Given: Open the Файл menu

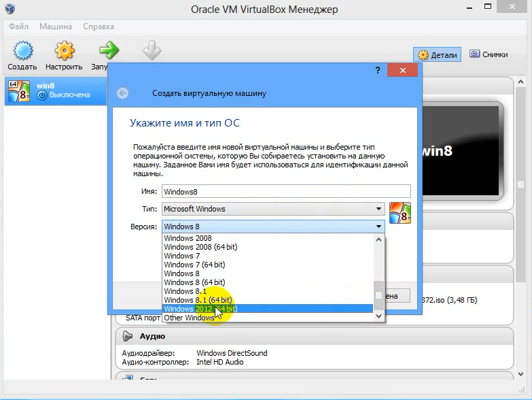Looking at the screenshot, I should point(18,27).
